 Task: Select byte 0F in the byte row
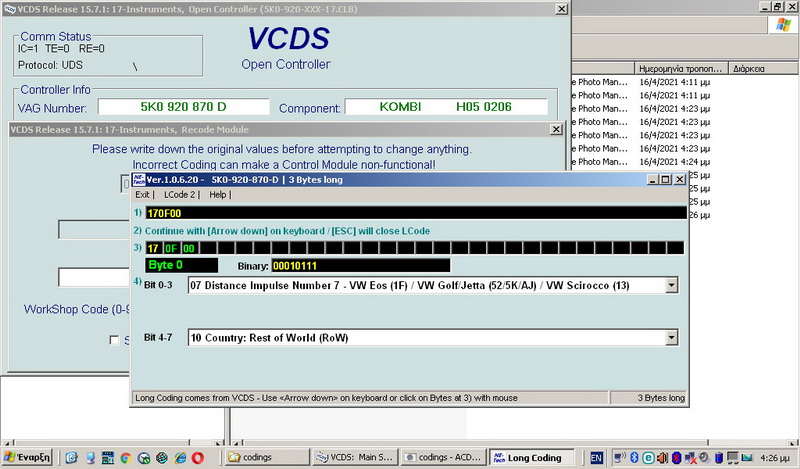coord(171,249)
